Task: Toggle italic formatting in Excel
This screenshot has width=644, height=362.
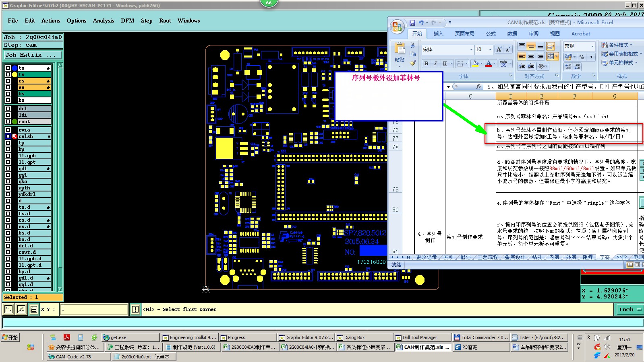Action: [x=435, y=64]
